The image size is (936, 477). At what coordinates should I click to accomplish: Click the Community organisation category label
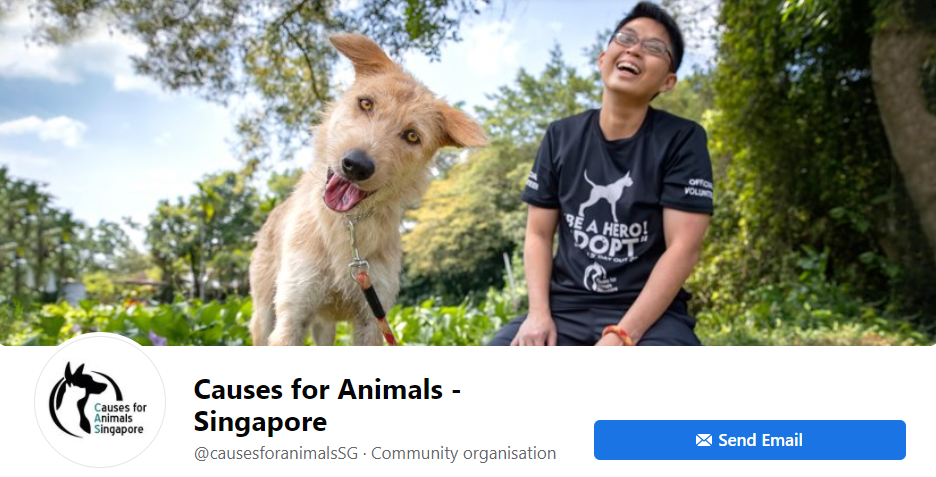coord(464,453)
